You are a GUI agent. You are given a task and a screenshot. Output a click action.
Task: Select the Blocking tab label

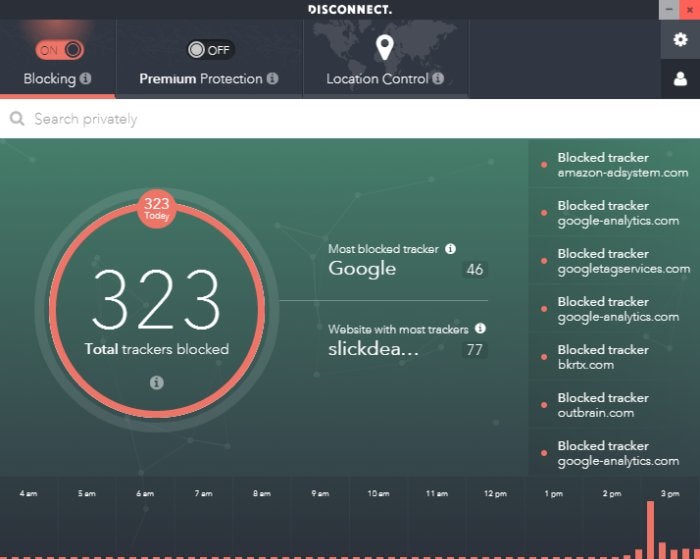tap(50, 79)
